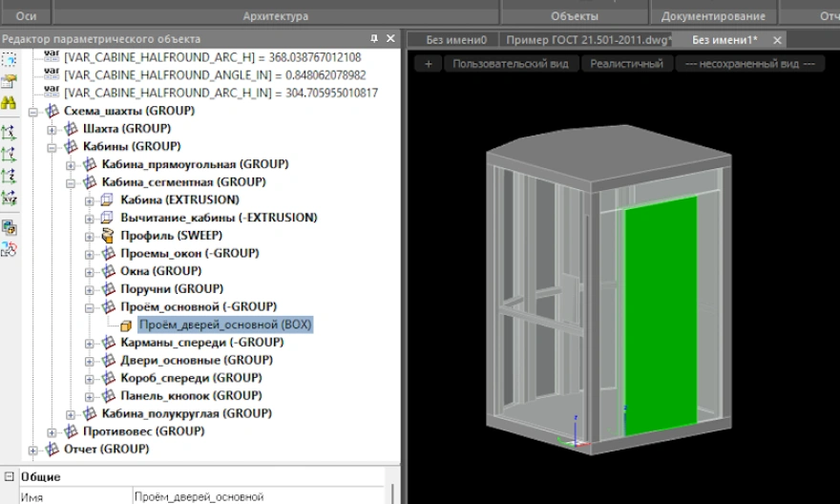The height and width of the screenshot is (504, 840).
Task: Click the plus viewport button
Action: click(x=429, y=64)
